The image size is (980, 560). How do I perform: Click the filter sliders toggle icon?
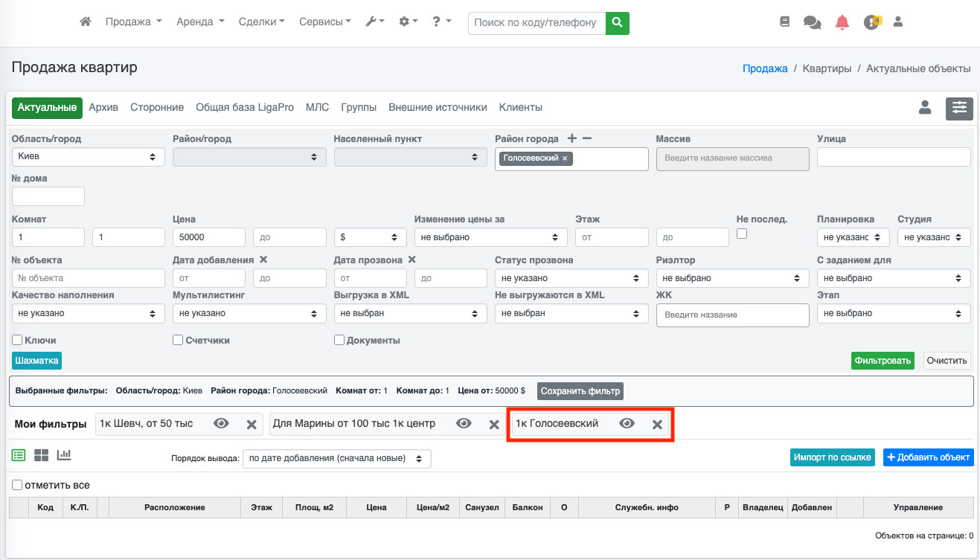click(959, 108)
